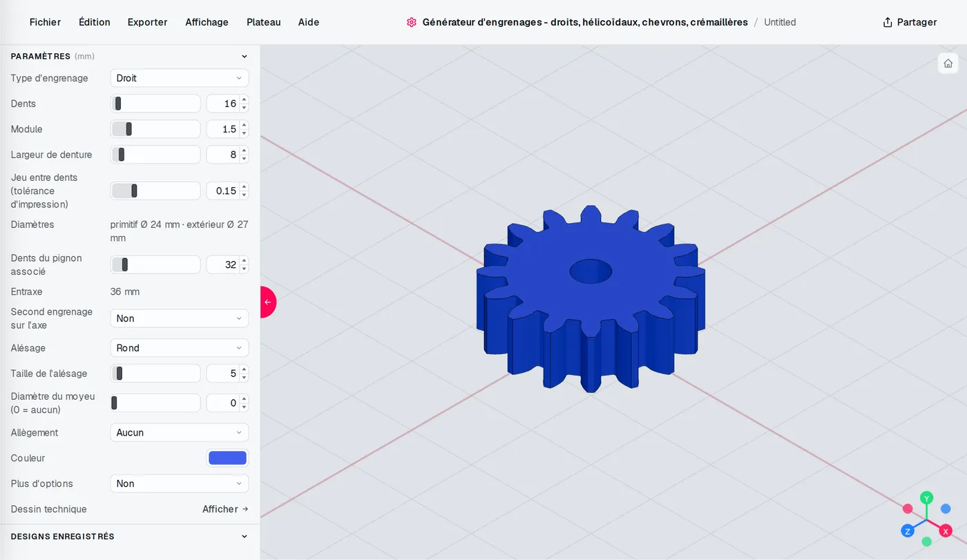Click the gear icon beside generator title

pos(412,22)
